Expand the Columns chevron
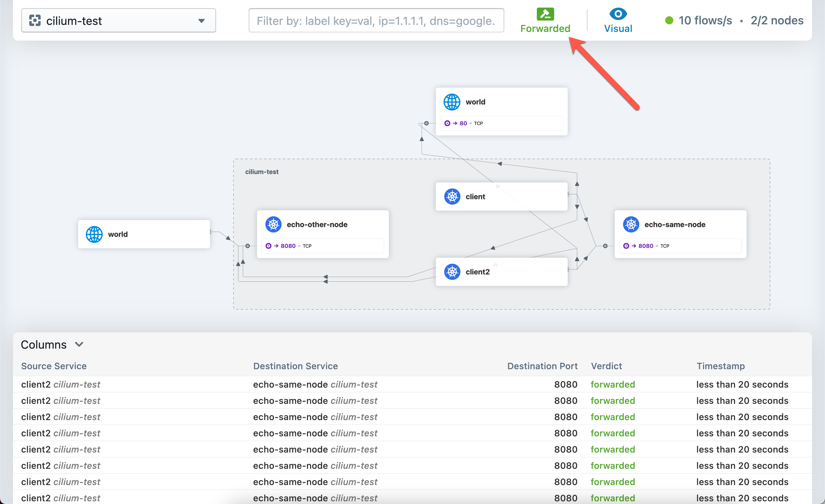825x504 pixels. coord(79,344)
